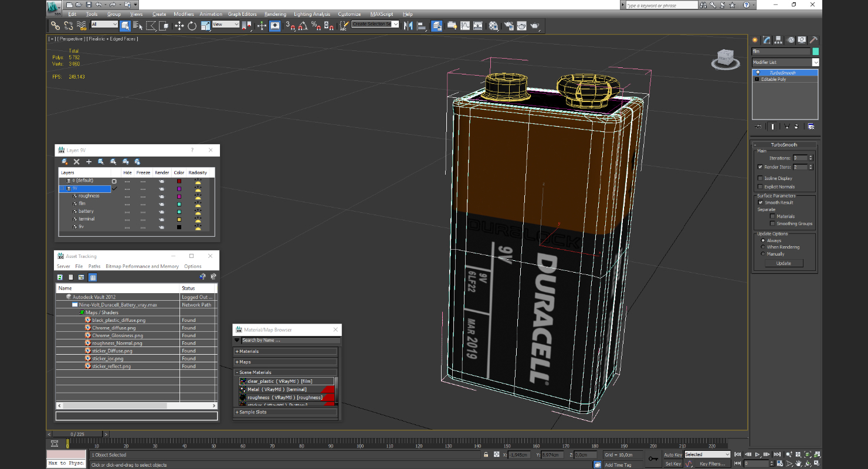This screenshot has height=469, width=868.
Task: Open the Material Editor teapot-sphere icon
Action: click(494, 26)
